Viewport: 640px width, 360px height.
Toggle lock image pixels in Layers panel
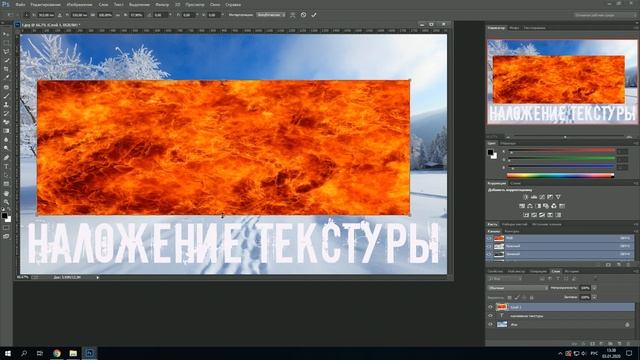[x=517, y=298]
